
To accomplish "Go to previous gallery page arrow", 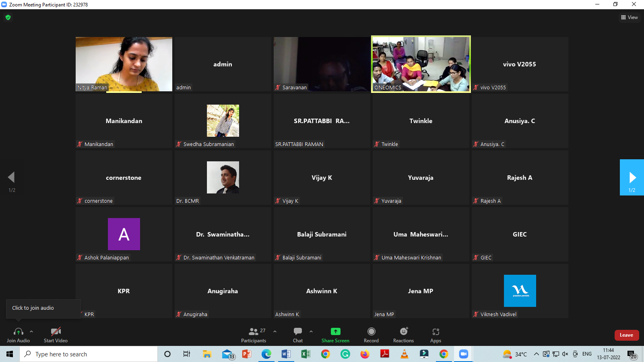I will (11, 177).
